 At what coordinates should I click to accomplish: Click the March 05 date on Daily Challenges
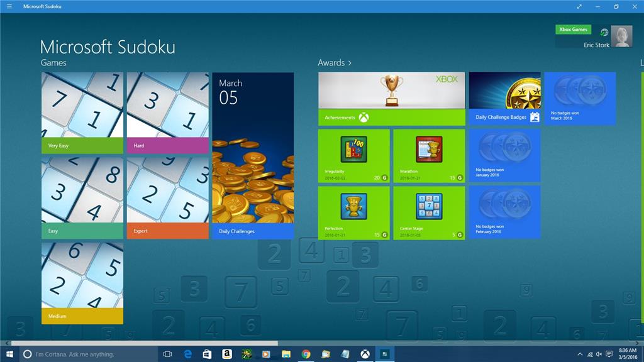pos(230,92)
